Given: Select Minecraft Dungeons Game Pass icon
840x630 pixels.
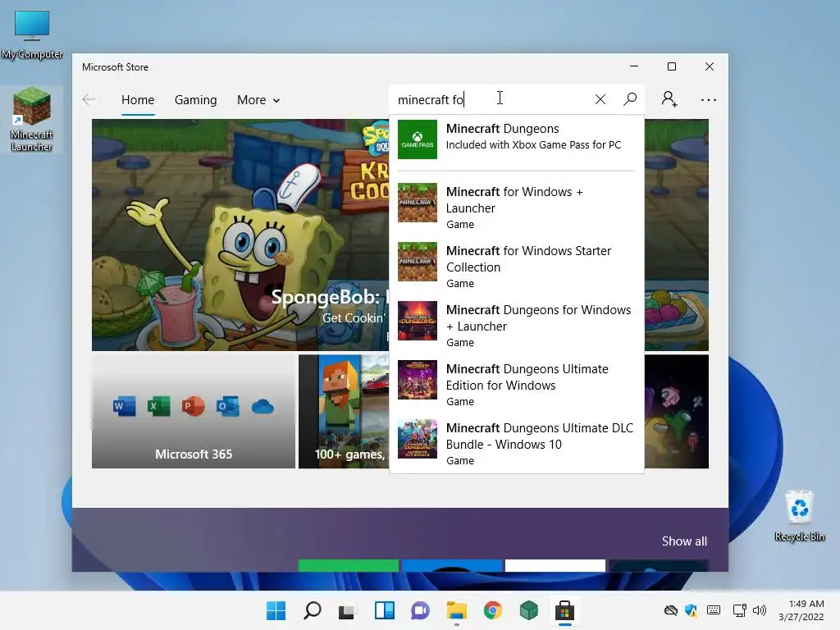Looking at the screenshot, I should click(418, 139).
